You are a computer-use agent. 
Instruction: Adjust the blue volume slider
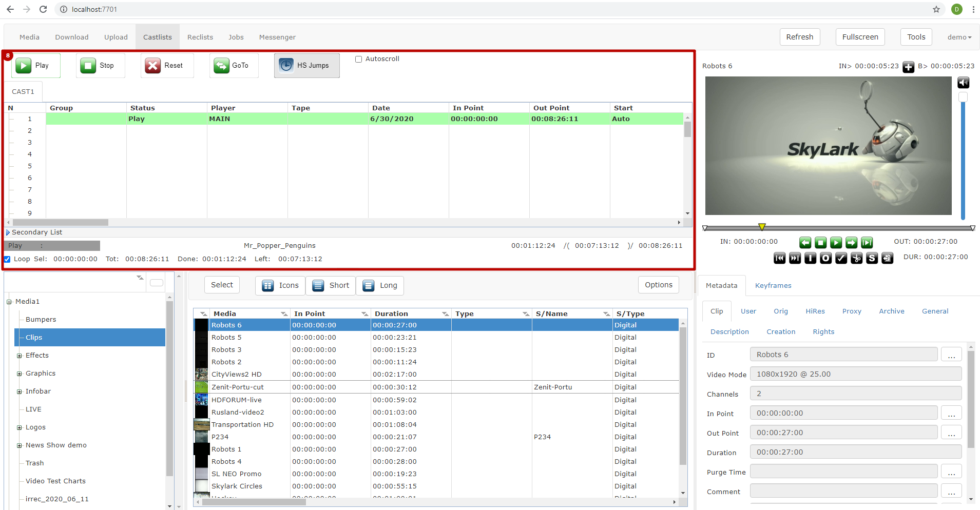click(963, 156)
